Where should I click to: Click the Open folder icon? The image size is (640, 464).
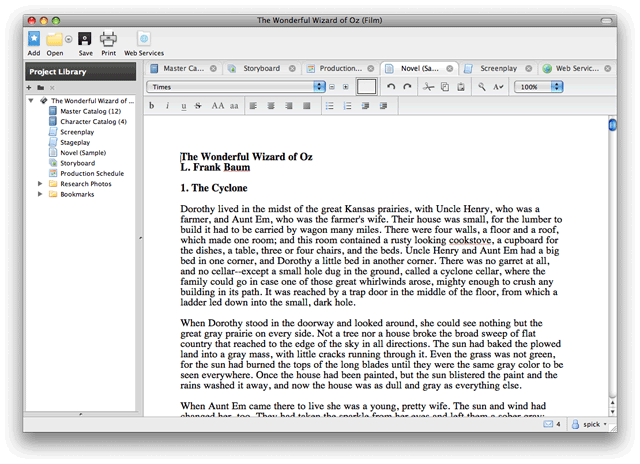coord(54,39)
